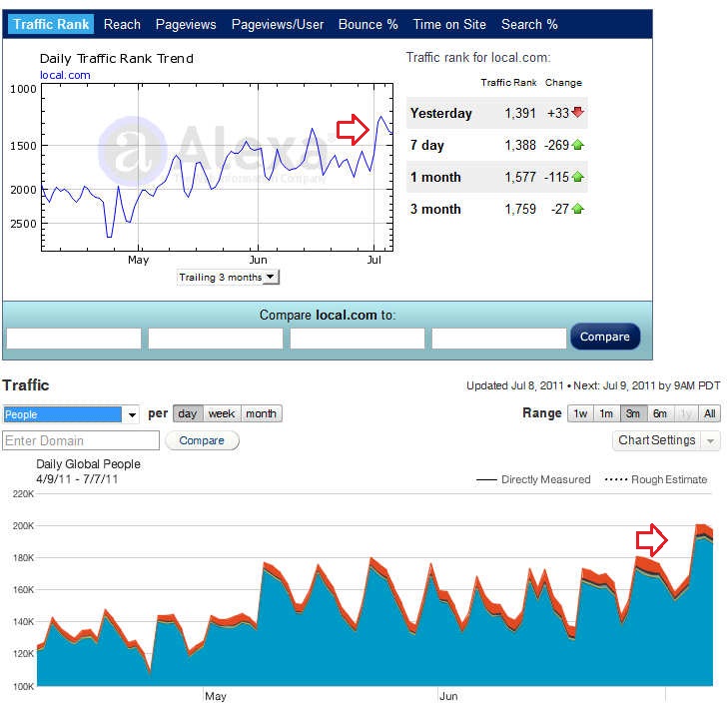This screenshot has height=709, width=728.
Task: Click the 7 day change value -269
Action: 556,146
